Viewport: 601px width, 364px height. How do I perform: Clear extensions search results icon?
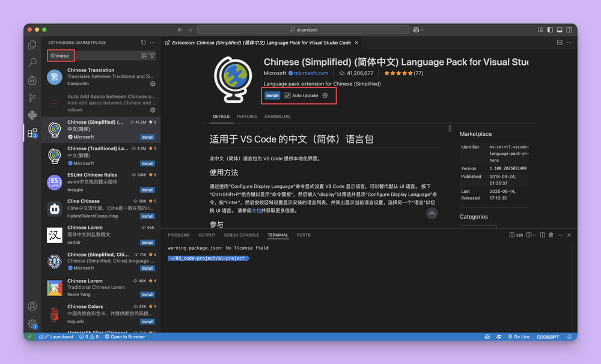(144, 56)
